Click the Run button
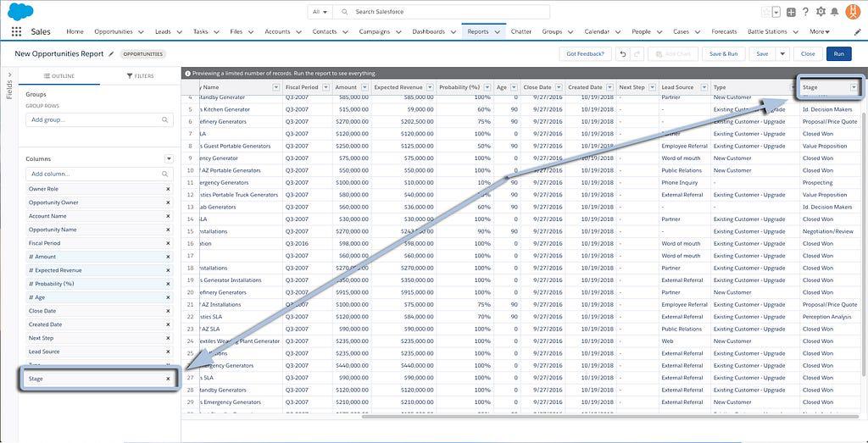 838,53
